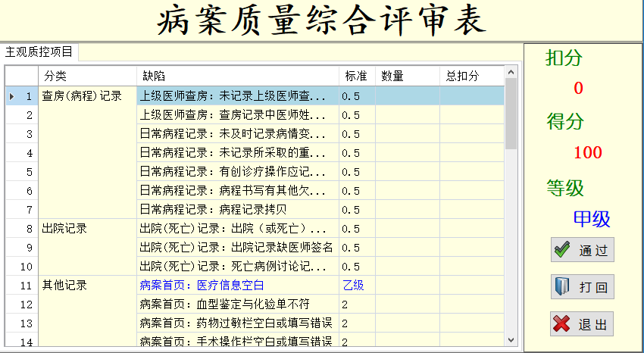
Task: Click the red X icon on 退出
Action: pos(561,324)
